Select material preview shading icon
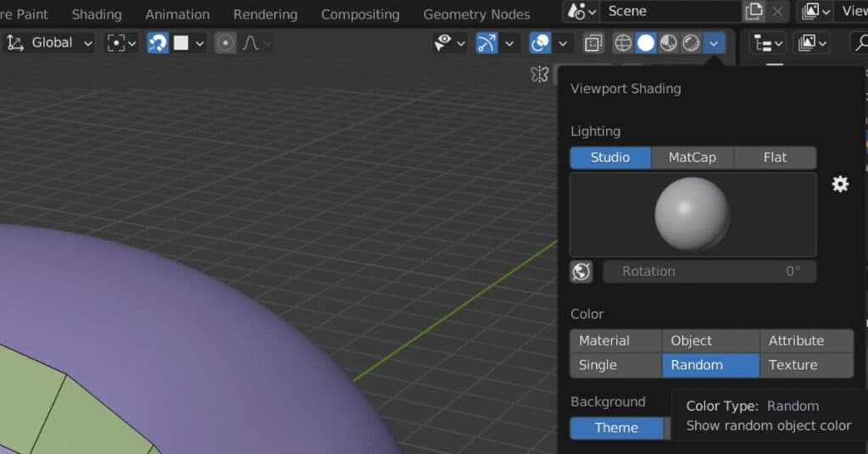The width and height of the screenshot is (868, 454). point(668,43)
